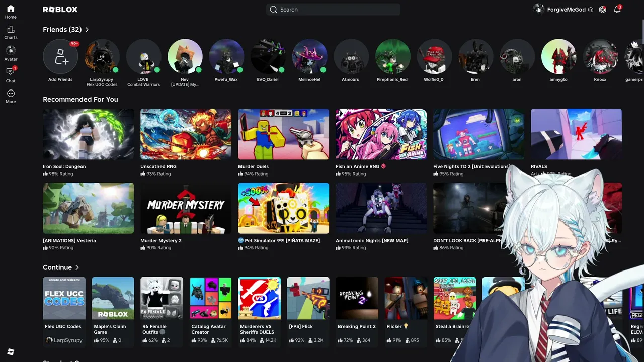Open the Vesteria game thumbnail

(x=89, y=208)
